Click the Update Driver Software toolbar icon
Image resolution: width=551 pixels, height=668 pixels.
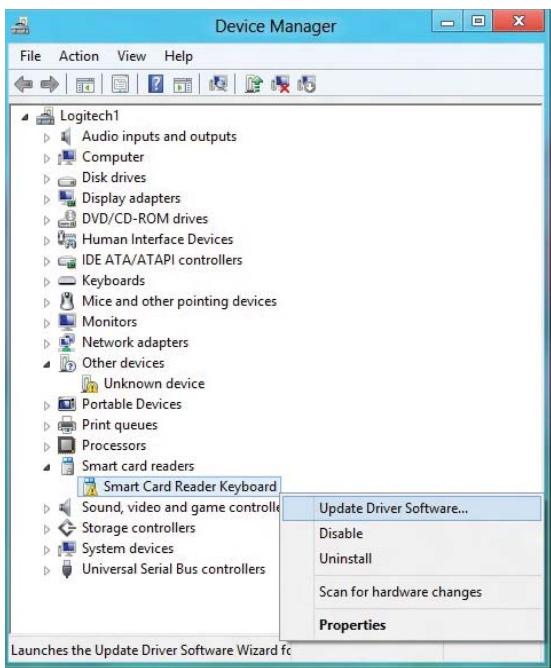pyautogui.click(x=254, y=84)
